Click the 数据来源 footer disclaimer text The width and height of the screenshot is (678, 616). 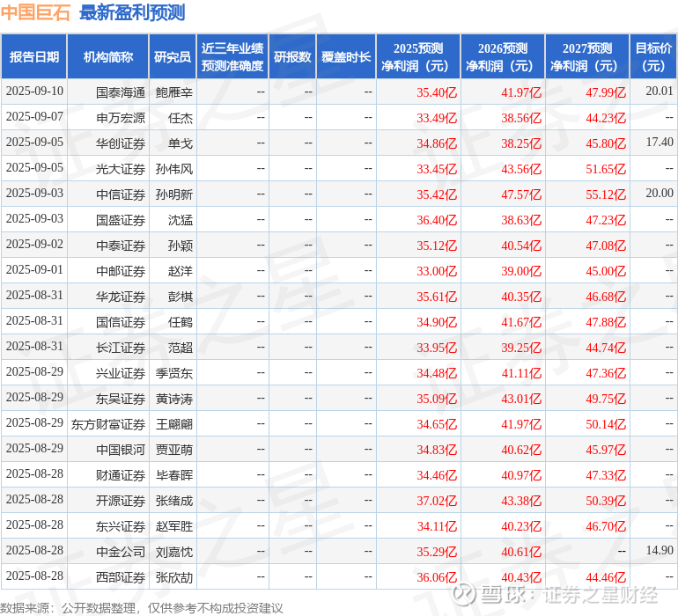(142, 608)
